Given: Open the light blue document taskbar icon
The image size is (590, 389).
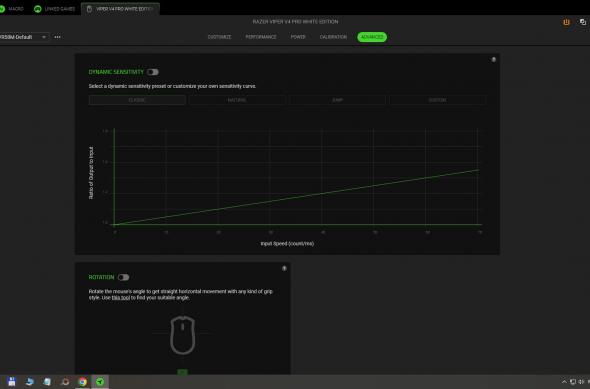Looking at the screenshot, I should pyautogui.click(x=47, y=382).
